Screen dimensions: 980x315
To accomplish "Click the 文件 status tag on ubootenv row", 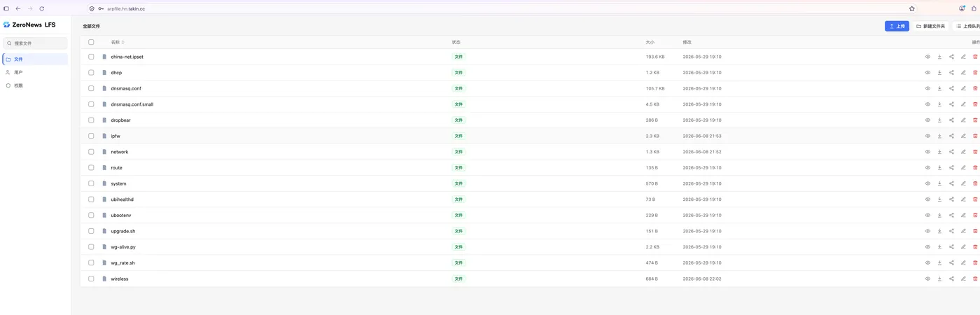I will [x=458, y=216].
